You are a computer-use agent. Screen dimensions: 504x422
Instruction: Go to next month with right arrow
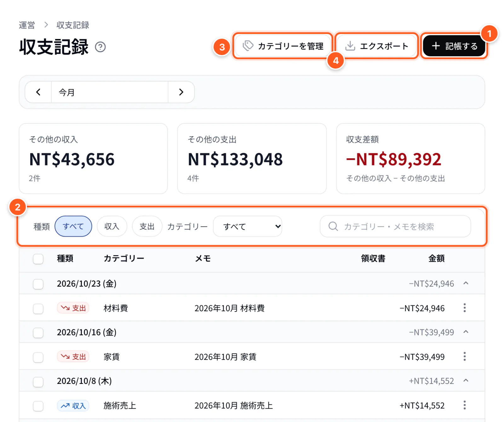(181, 92)
